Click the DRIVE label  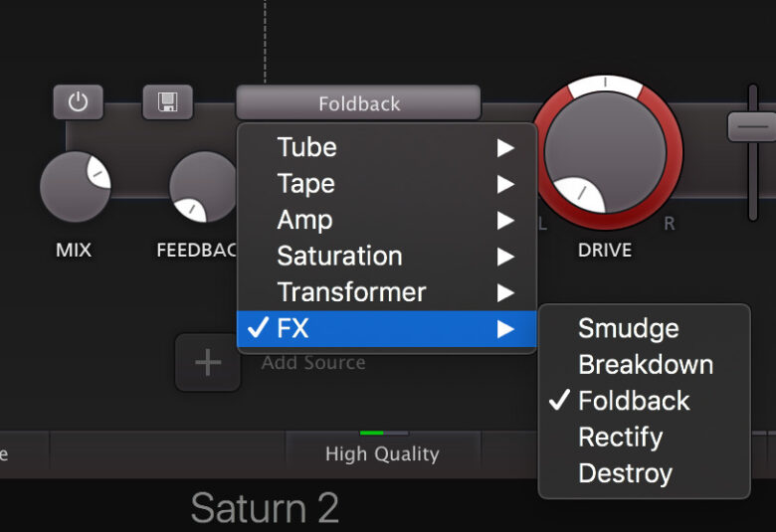click(605, 250)
